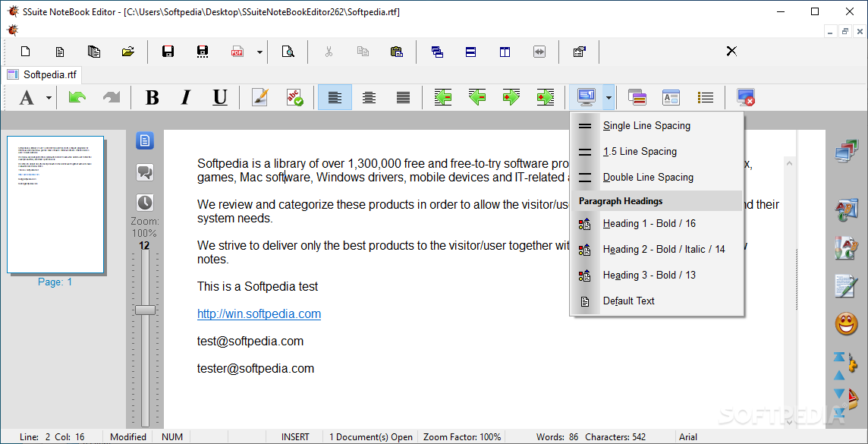This screenshot has width=868, height=444.
Task: Open the clock history panel
Action: tap(144, 203)
